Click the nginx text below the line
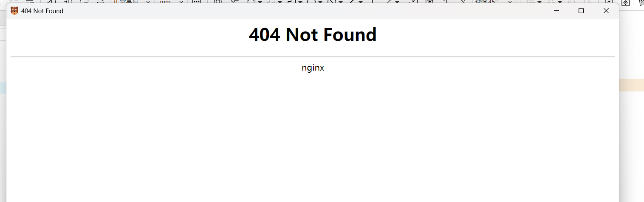Screen dimensions: 644x202 point(313,68)
